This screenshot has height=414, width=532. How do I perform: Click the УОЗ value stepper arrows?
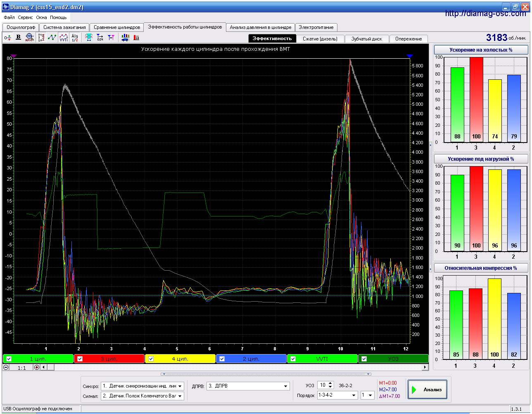(330, 385)
